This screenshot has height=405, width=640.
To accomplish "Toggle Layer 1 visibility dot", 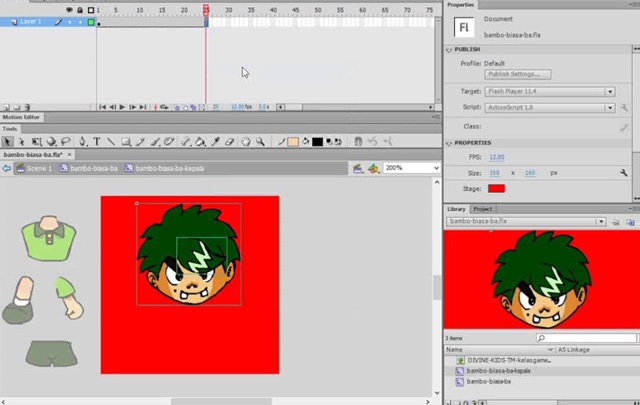I will click(x=70, y=22).
